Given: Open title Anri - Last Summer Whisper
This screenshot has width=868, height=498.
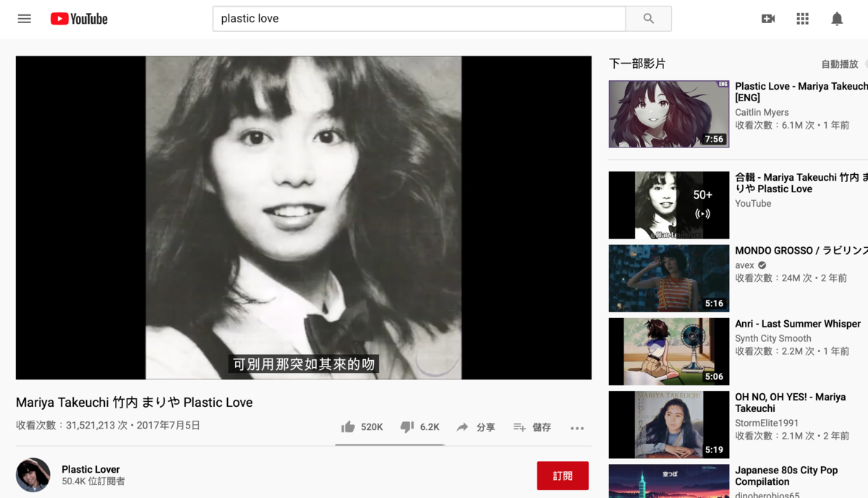Looking at the screenshot, I should click(798, 324).
